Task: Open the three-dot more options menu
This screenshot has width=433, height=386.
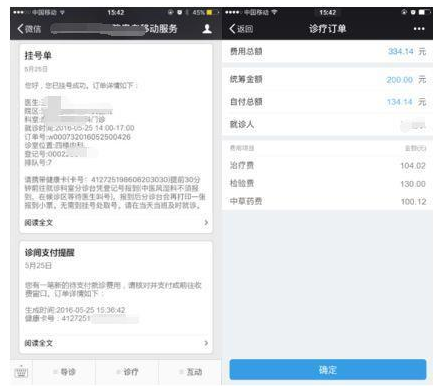Action: pos(419,29)
